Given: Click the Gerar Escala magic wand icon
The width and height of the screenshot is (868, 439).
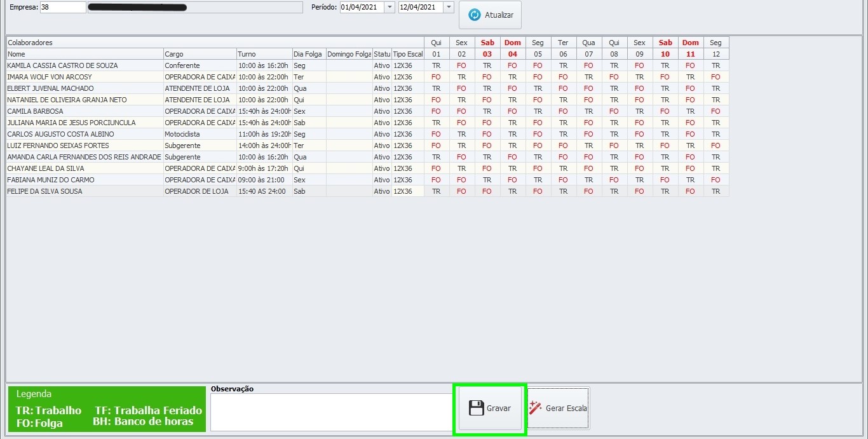Looking at the screenshot, I should tap(536, 408).
